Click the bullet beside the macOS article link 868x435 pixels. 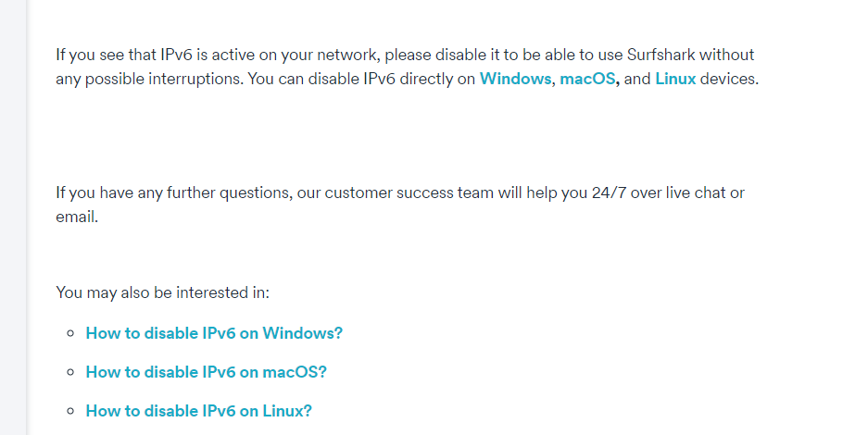(70, 373)
